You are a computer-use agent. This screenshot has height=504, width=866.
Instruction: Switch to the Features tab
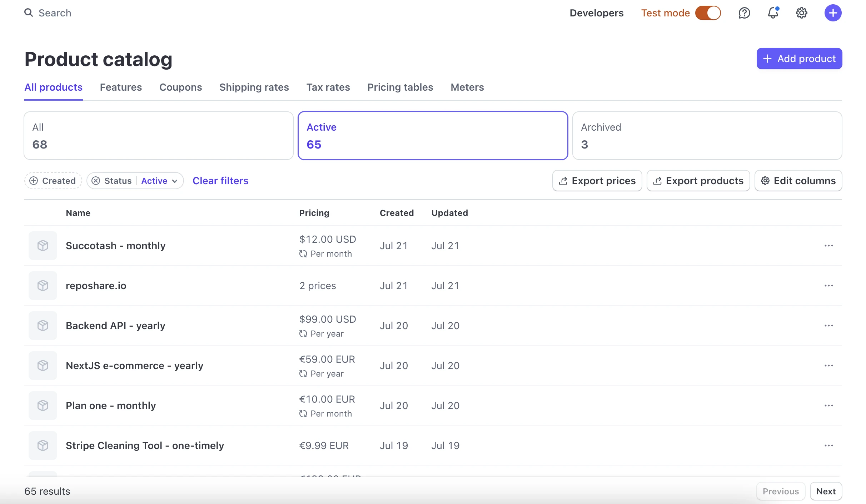click(121, 87)
